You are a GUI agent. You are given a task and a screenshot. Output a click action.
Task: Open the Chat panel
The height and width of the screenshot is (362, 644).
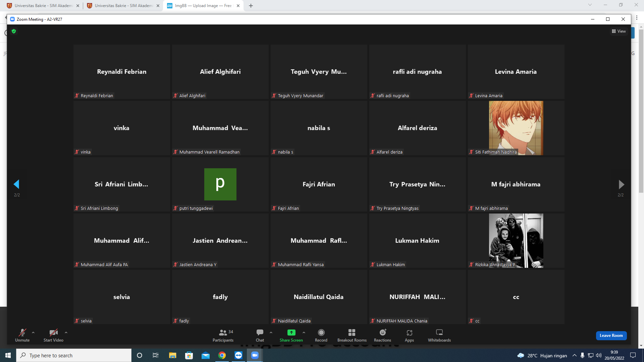(x=260, y=335)
